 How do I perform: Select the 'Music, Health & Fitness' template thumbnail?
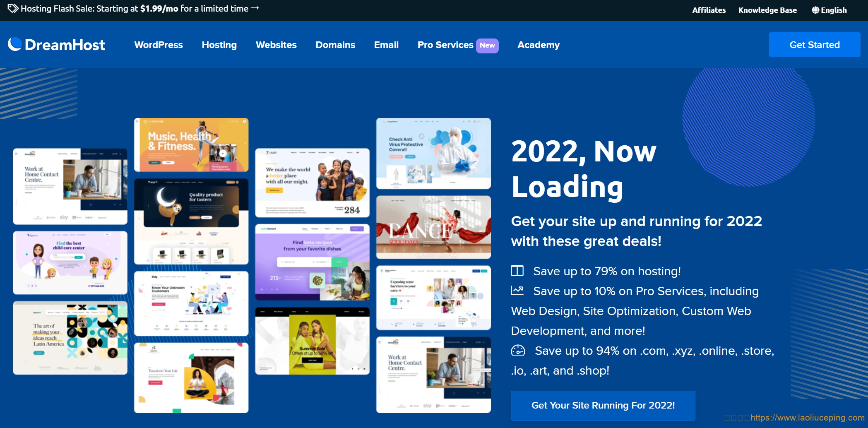pos(191,145)
